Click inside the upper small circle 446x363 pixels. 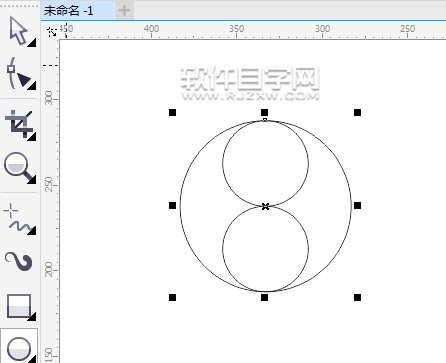point(265,163)
